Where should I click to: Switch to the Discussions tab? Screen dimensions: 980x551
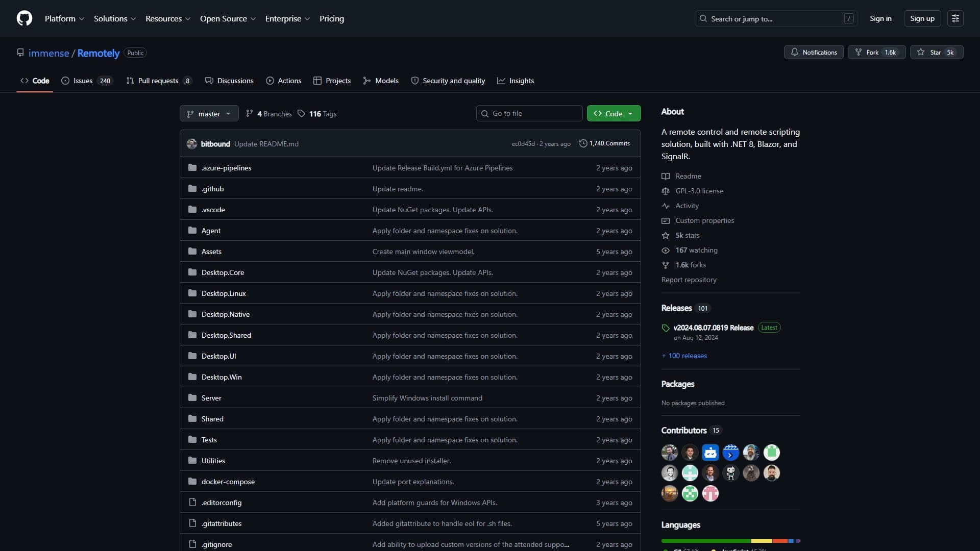229,81
